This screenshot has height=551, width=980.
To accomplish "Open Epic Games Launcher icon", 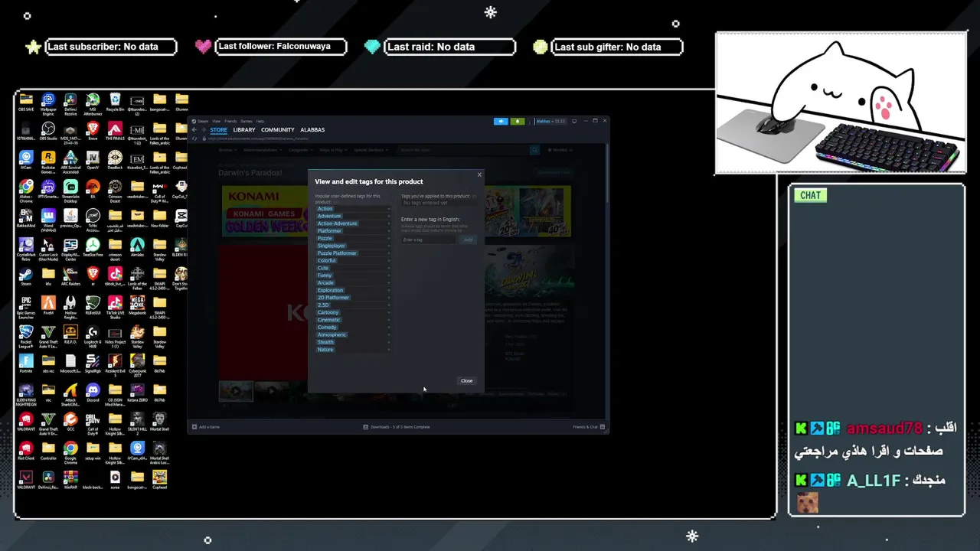I will coord(26,308).
